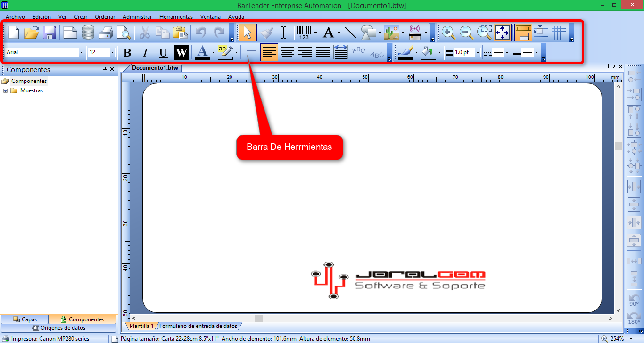Open text highlight color dropdown arrow
The image size is (644, 343).
point(236,52)
